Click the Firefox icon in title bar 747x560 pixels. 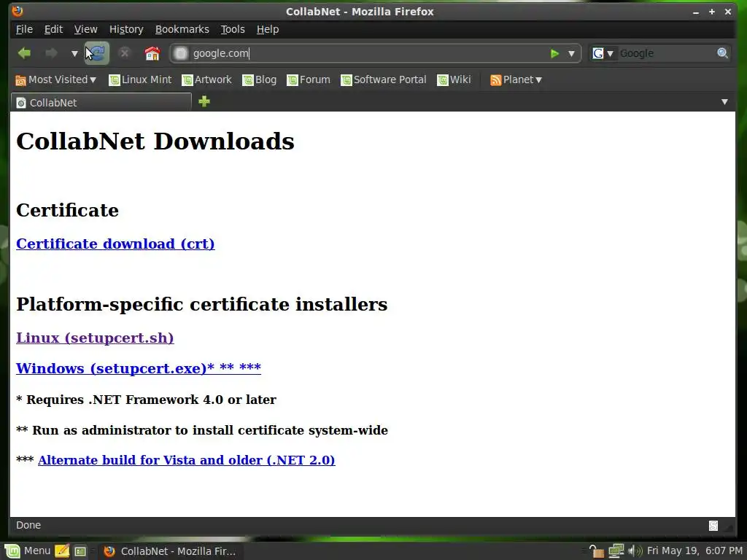click(x=18, y=11)
